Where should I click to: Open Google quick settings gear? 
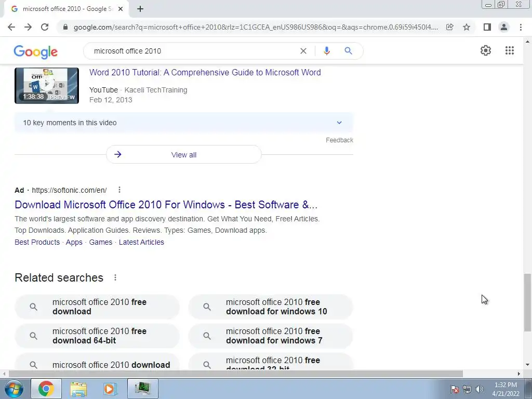tap(486, 50)
